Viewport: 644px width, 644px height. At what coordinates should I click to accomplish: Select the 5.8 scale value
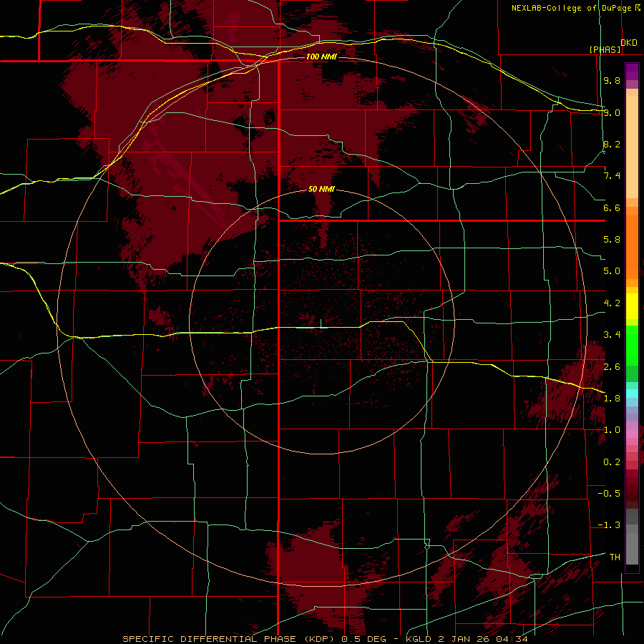(612, 240)
